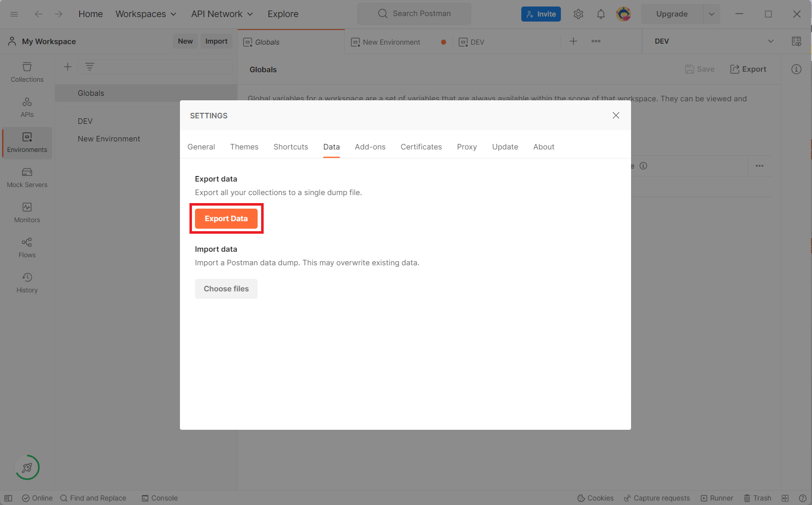812x505 pixels.
Task: Select the Data settings tab
Action: [x=331, y=147]
